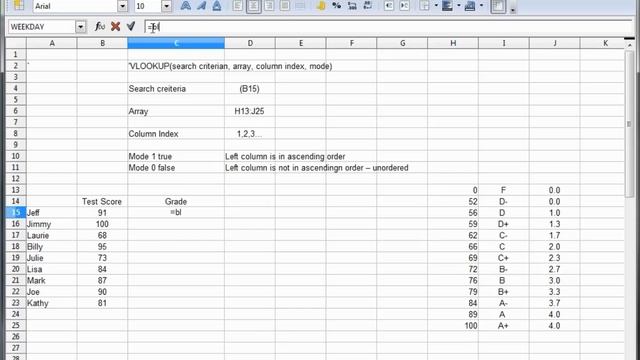640x360 pixels.
Task: Select all cells via corner box
Action: pos(16,43)
